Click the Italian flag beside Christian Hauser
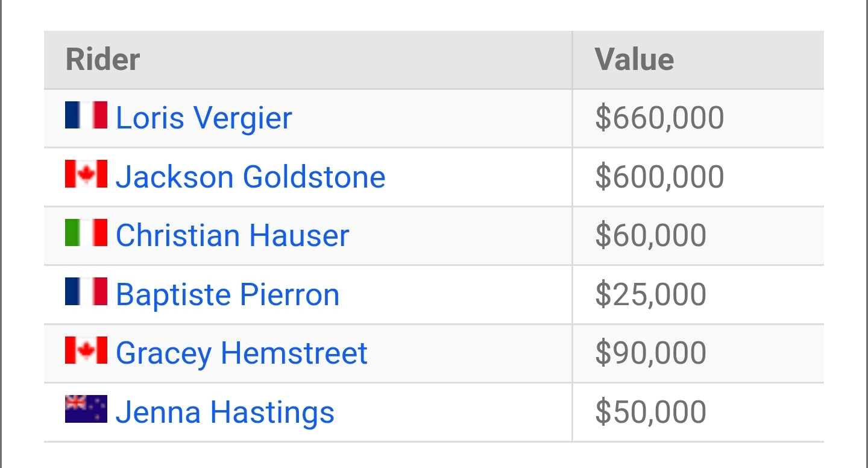868x468 pixels. [86, 233]
